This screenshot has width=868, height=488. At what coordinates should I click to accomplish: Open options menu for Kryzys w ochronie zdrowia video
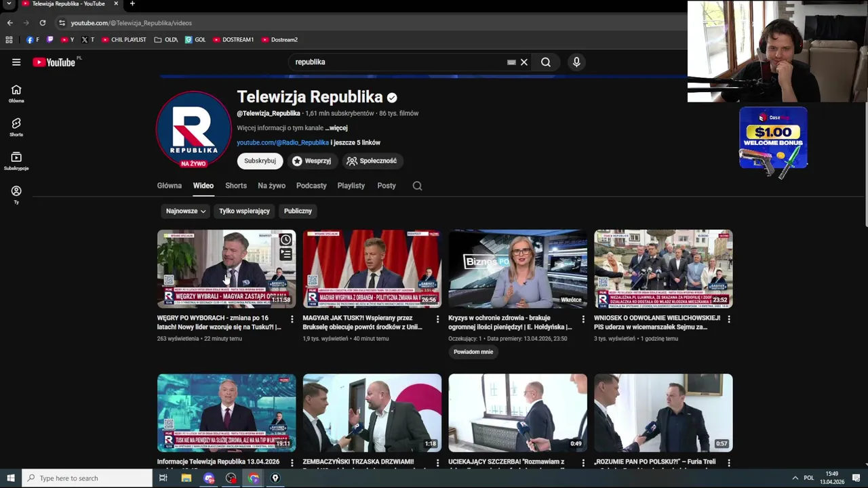pyautogui.click(x=583, y=319)
